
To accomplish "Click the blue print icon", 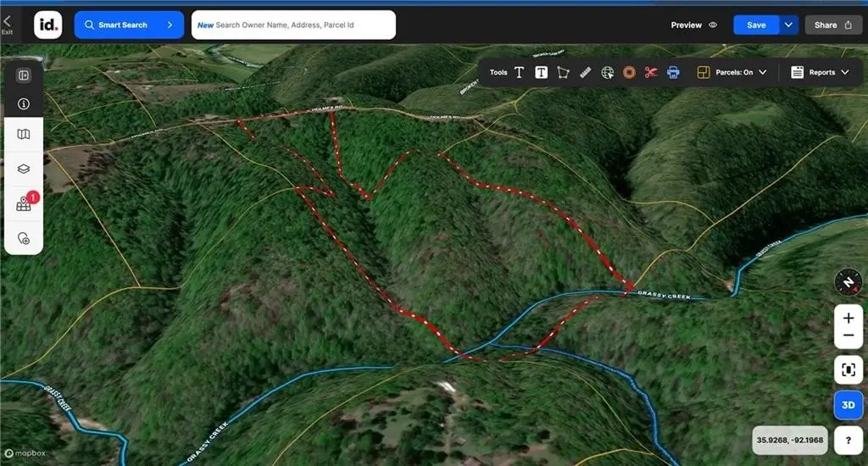I will (x=673, y=73).
